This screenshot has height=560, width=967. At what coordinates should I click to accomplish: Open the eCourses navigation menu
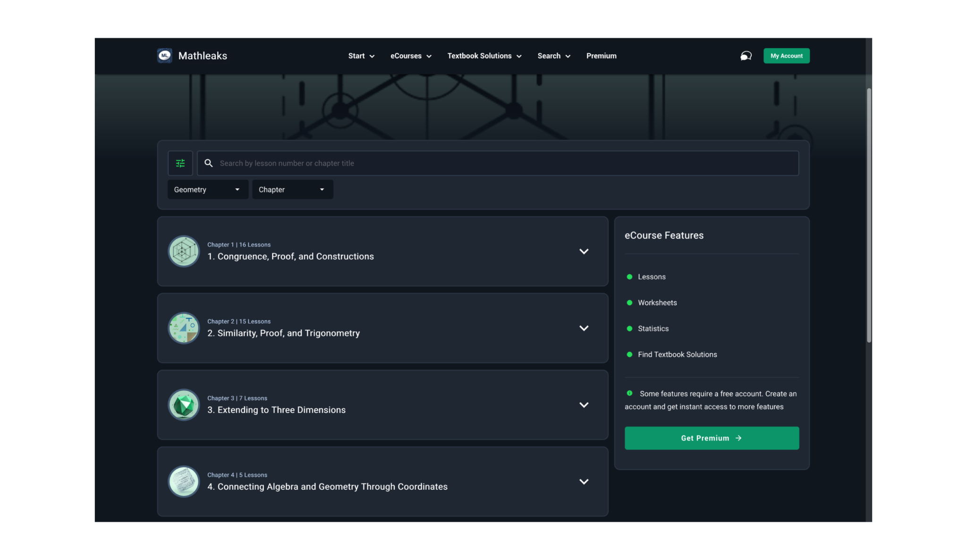coord(411,56)
